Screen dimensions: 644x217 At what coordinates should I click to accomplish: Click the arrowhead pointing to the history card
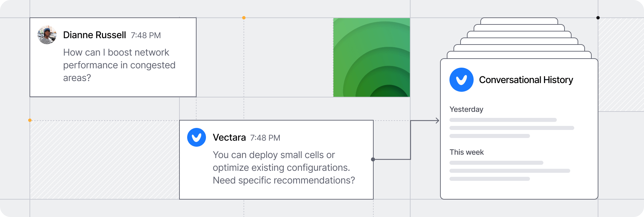coord(437,121)
